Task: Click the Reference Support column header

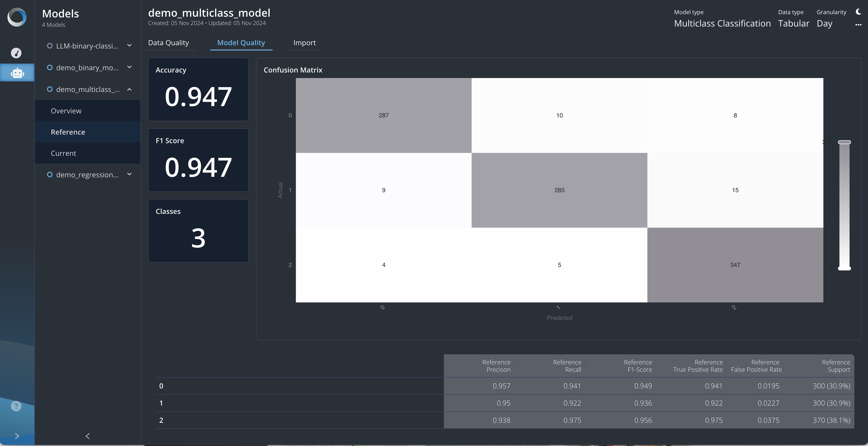Action: [836, 366]
